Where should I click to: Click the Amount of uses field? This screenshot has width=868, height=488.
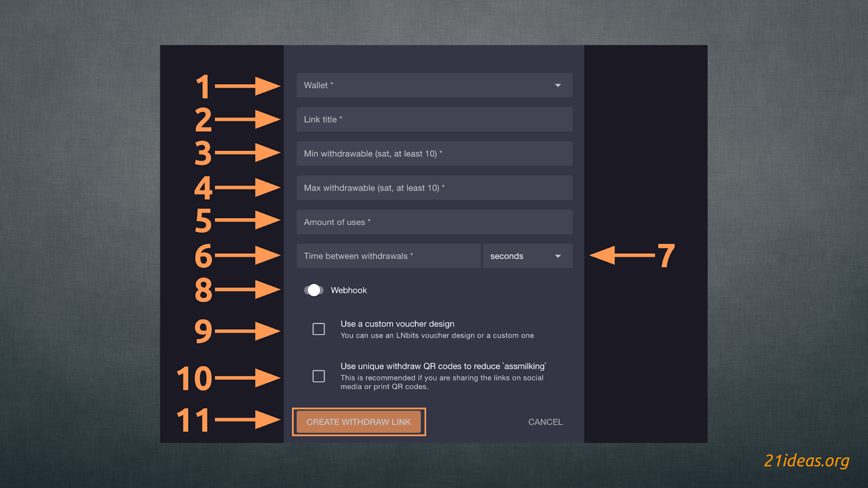434,222
